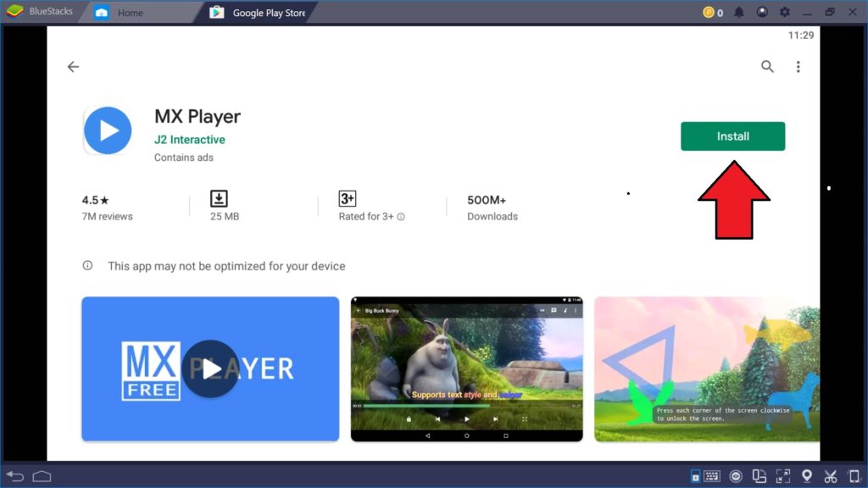Click the BlueStacks coin counter
This screenshot has width=868, height=488.
pyautogui.click(x=712, y=12)
